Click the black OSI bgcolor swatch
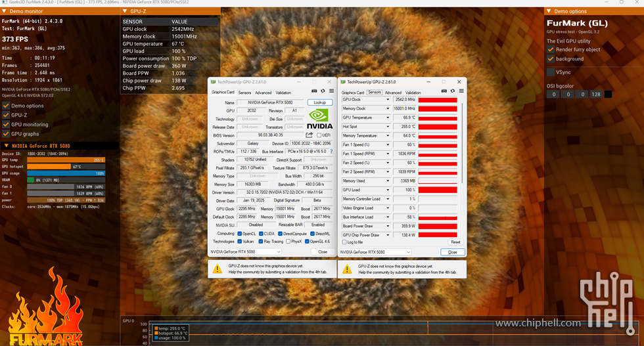This screenshot has width=644, height=346. pyautogui.click(x=609, y=94)
